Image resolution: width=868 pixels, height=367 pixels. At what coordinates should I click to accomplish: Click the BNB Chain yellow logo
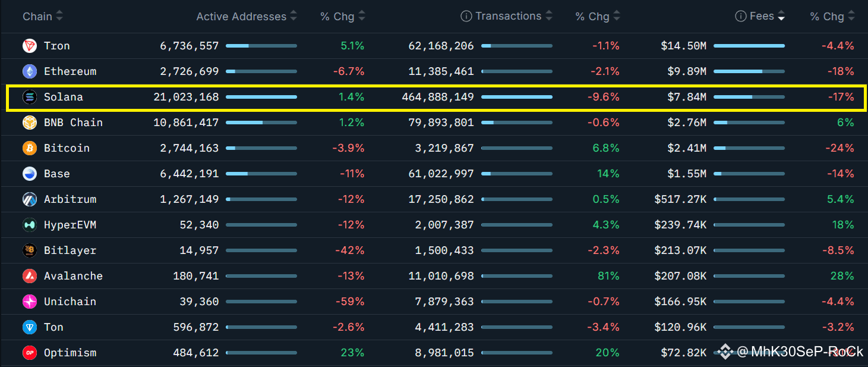[29, 123]
